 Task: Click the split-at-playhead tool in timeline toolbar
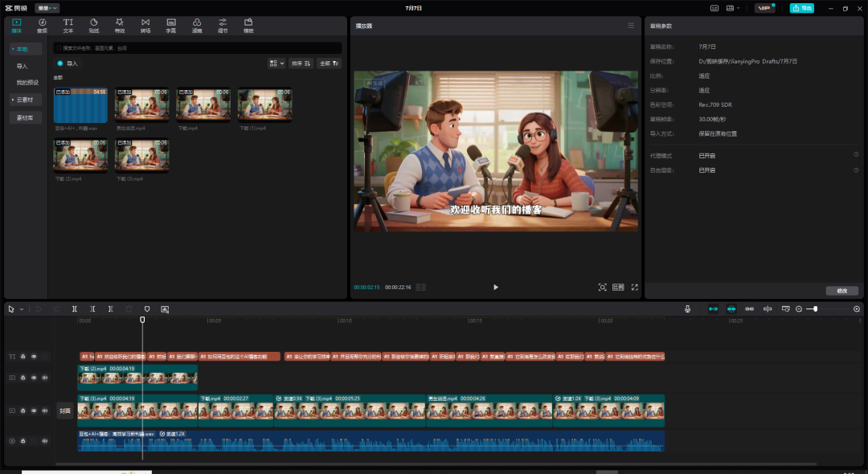(75, 309)
